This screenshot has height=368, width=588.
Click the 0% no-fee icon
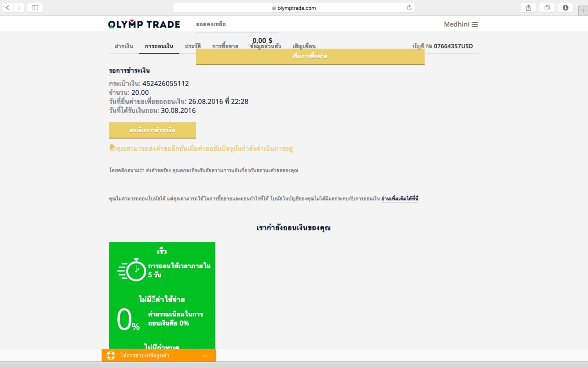pyautogui.click(x=128, y=320)
